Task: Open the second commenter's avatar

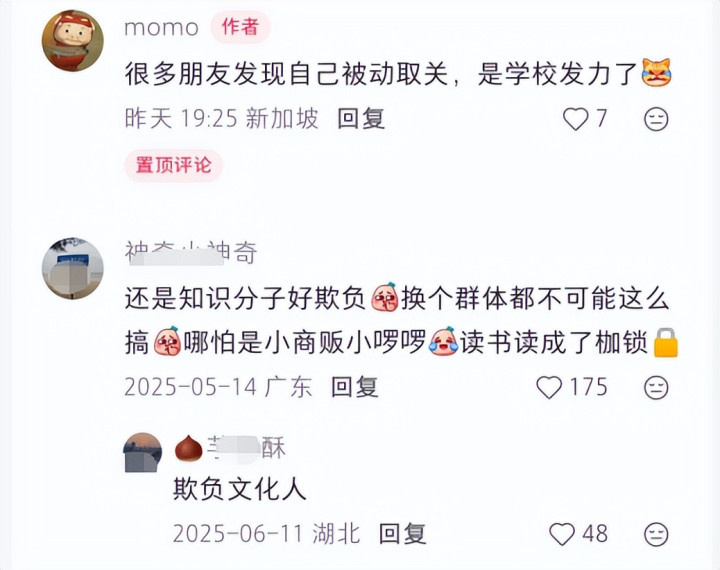Action: pyautogui.click(x=73, y=268)
